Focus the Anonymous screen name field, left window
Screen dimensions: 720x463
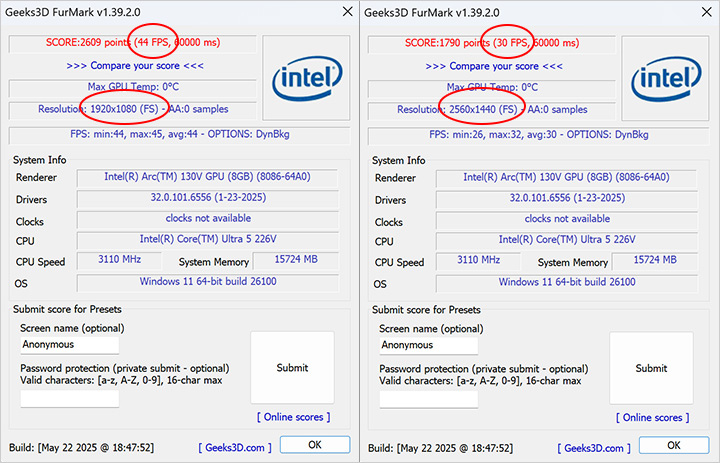[70, 344]
